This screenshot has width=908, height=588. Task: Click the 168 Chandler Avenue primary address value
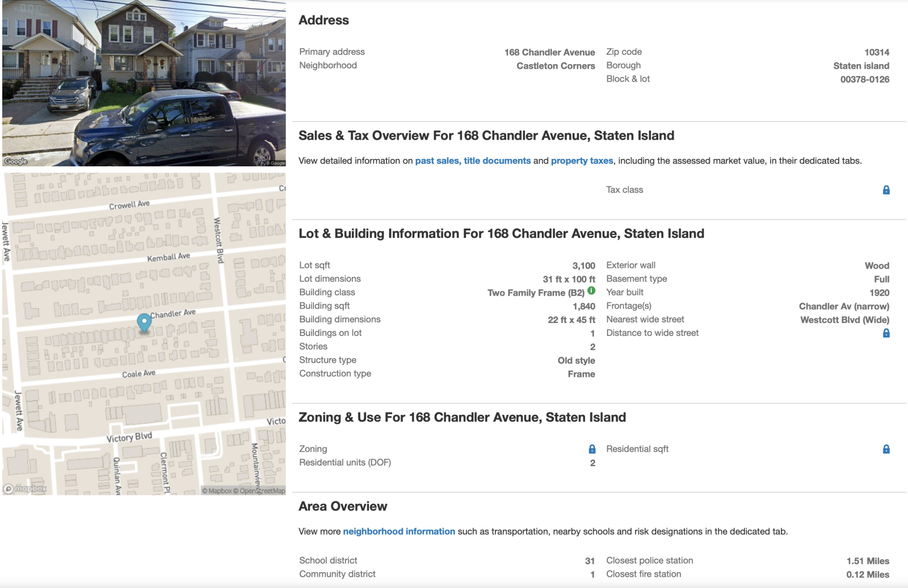point(549,52)
